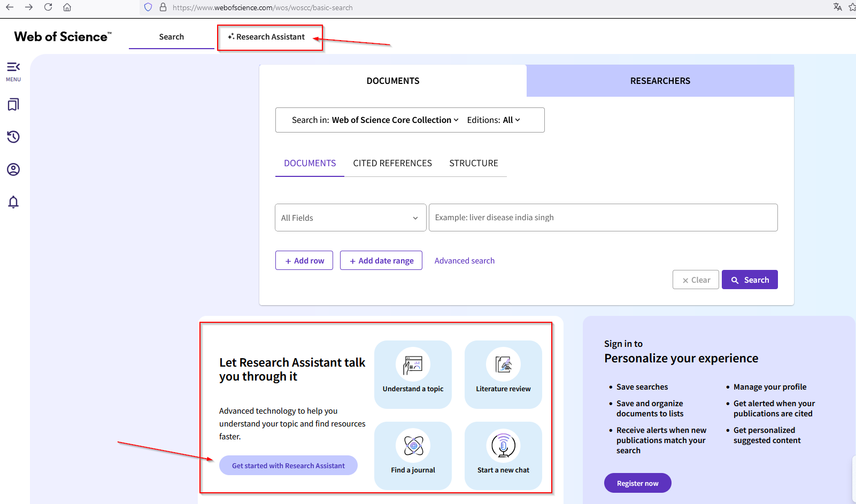The width and height of the screenshot is (856, 504).
Task: Click the translate page icon in address bar
Action: [837, 7]
